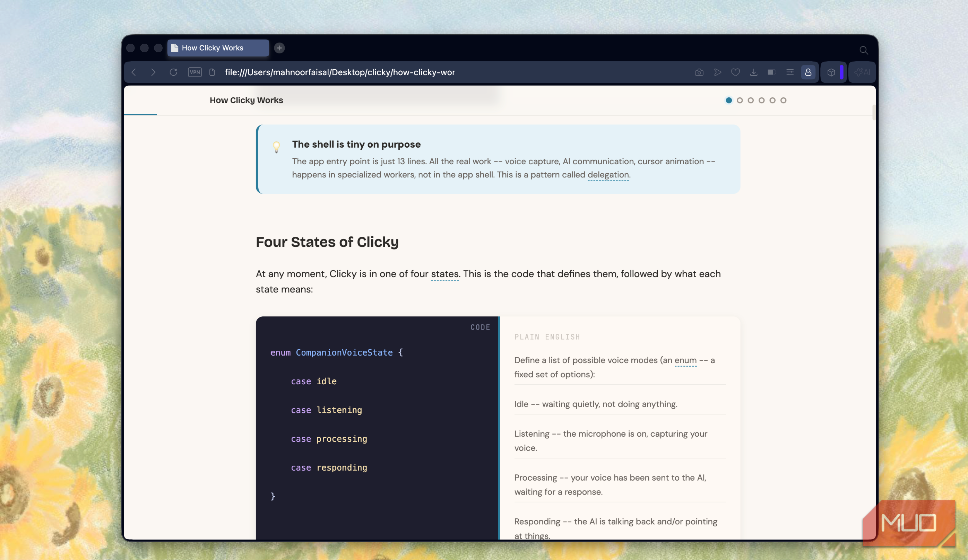Jump to the fifth section dot

[772, 100]
